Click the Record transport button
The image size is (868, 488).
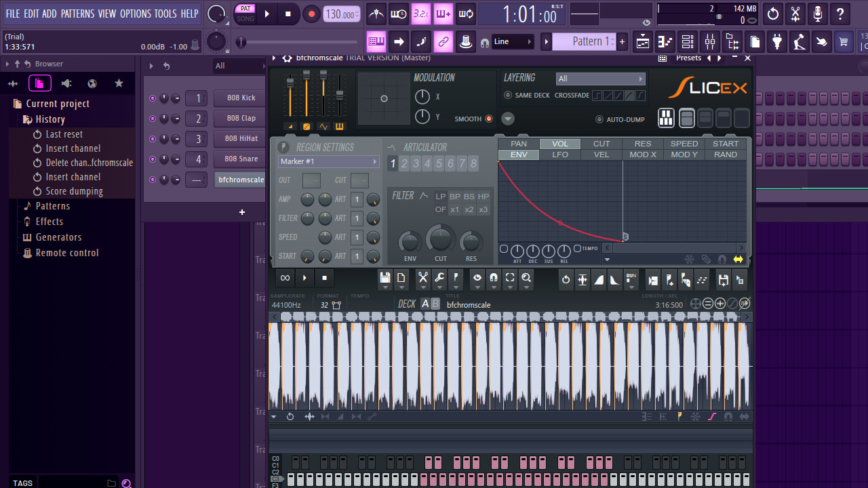[x=311, y=14]
